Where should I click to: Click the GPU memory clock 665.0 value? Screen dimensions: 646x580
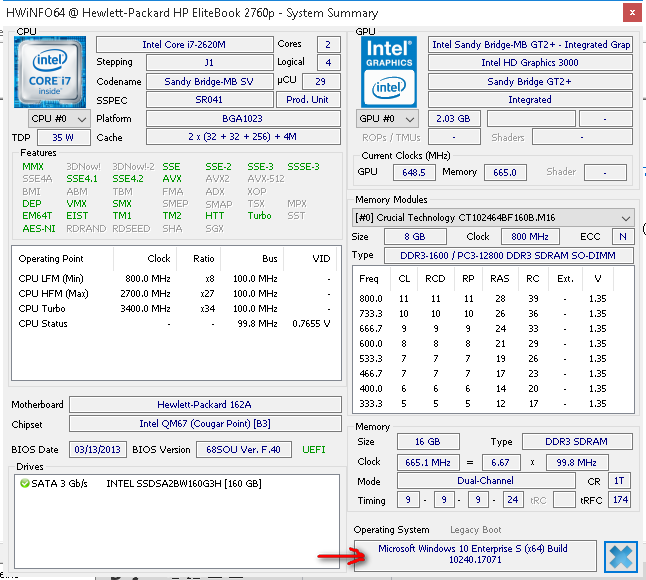pos(505,173)
